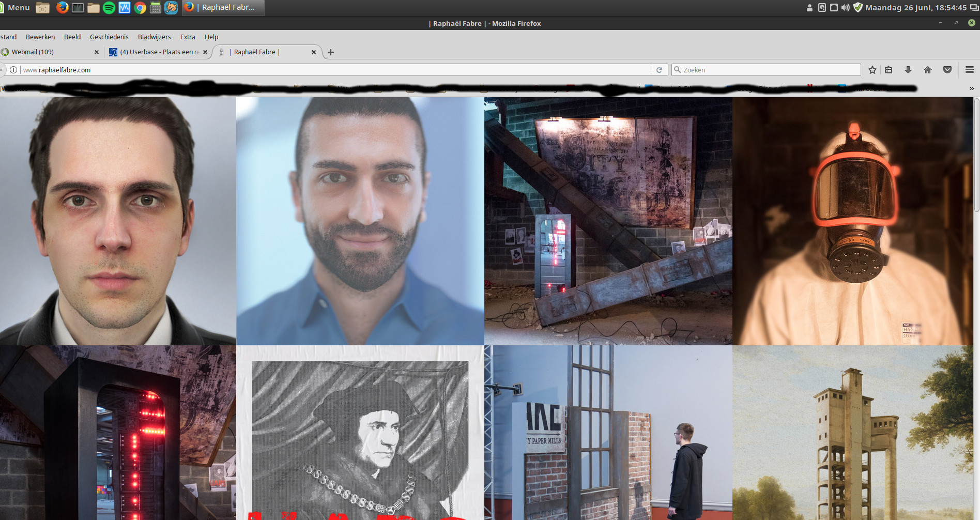The image size is (980, 520).
Task: Switch to the Webmail (109) tab
Action: (33, 52)
